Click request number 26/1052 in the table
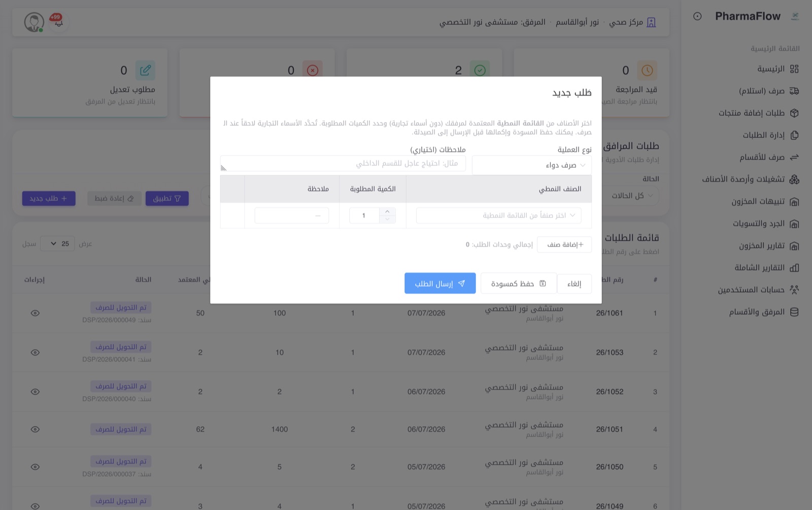 pos(610,392)
